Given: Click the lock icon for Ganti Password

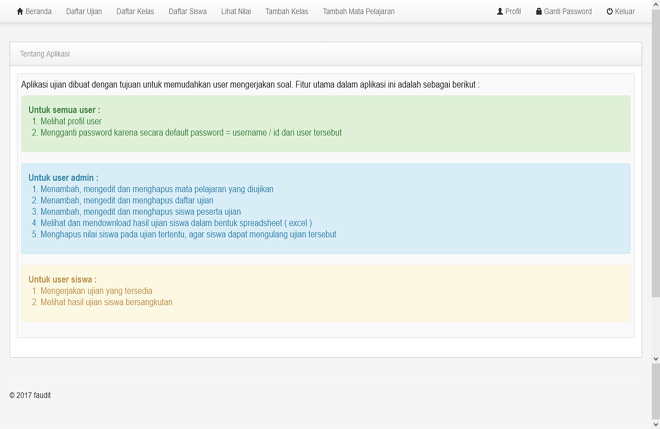Looking at the screenshot, I should (538, 11).
